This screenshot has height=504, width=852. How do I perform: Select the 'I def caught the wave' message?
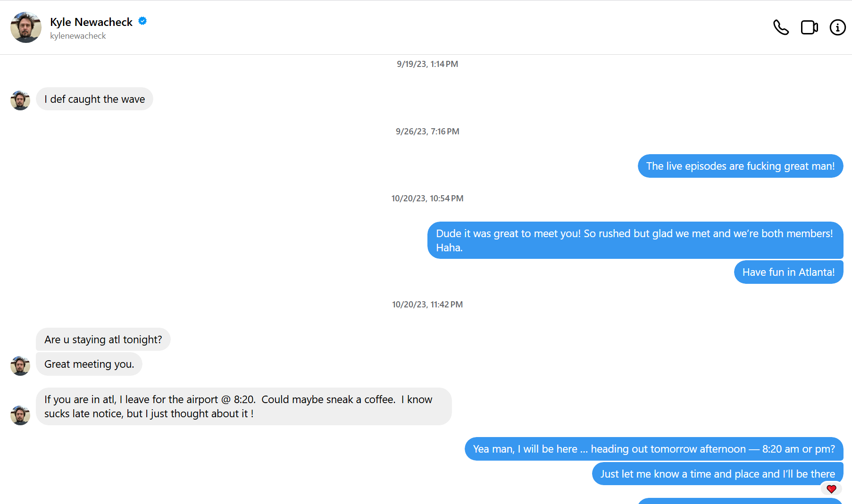(94, 99)
